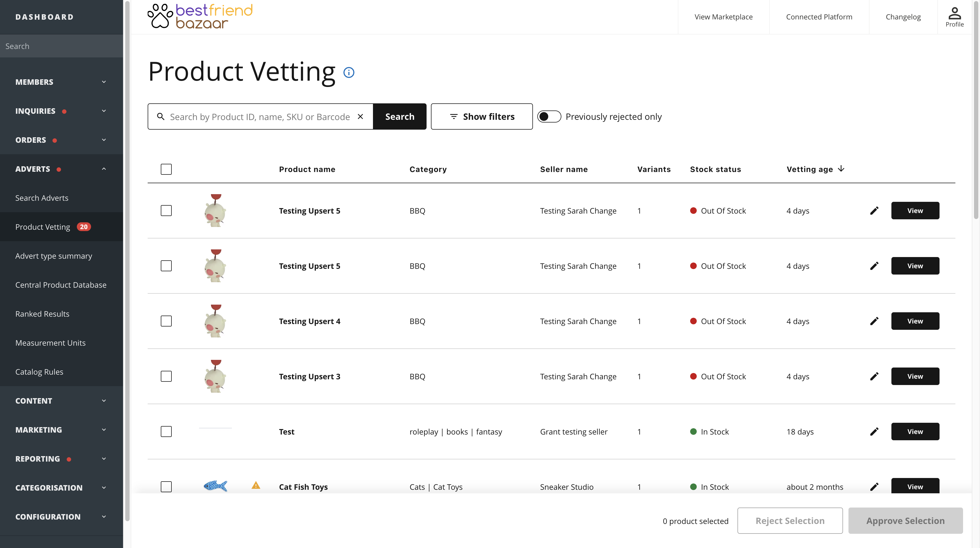The image size is (980, 548).
Task: Click the edit pencil for Cat Fish Toys
Action: click(874, 486)
